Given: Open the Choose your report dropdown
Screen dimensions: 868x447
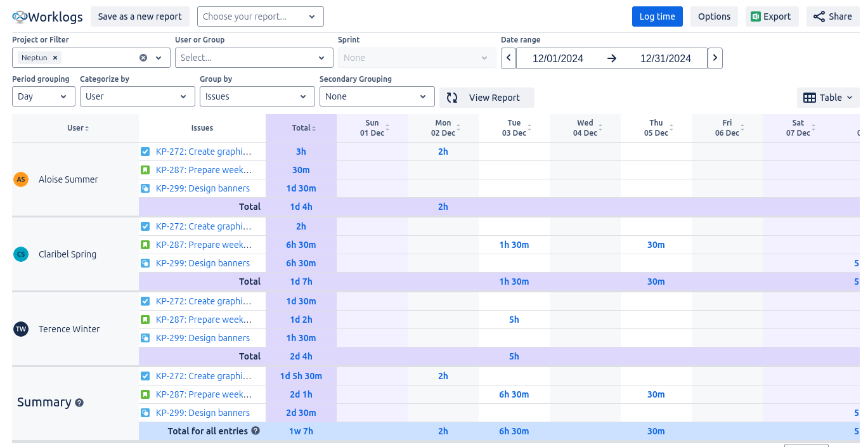Looking at the screenshot, I should tap(260, 16).
